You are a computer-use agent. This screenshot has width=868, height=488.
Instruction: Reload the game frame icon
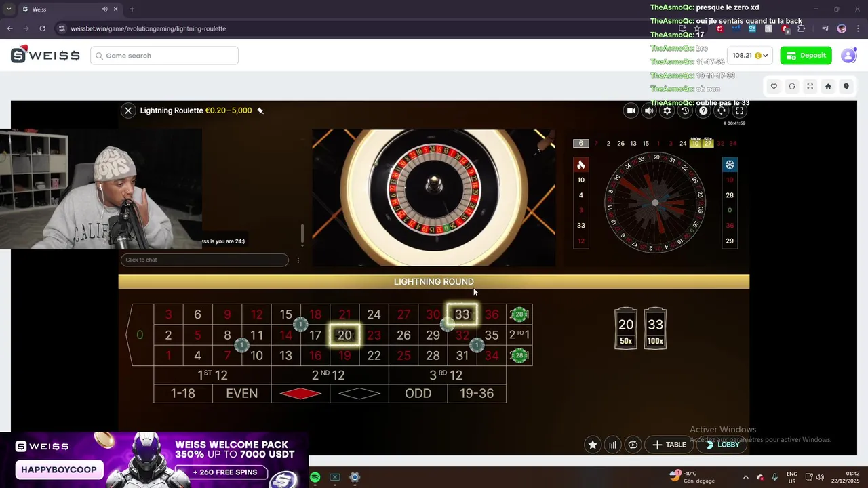pos(791,86)
